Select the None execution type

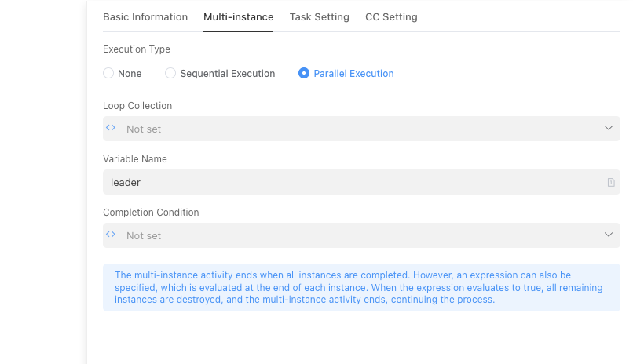click(109, 74)
